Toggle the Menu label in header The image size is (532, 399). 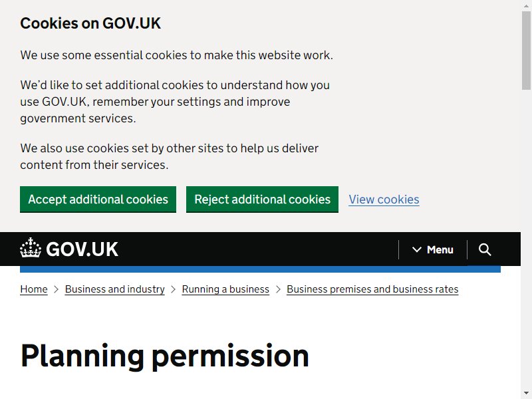tap(440, 250)
